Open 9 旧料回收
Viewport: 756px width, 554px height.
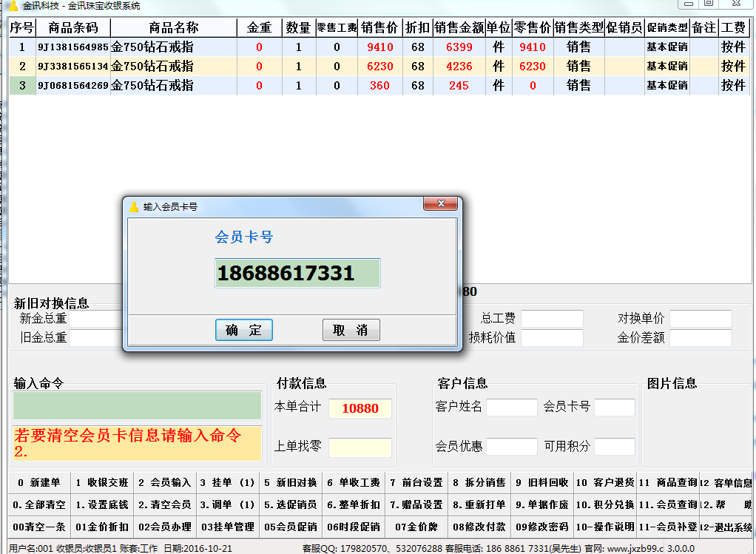(x=542, y=483)
